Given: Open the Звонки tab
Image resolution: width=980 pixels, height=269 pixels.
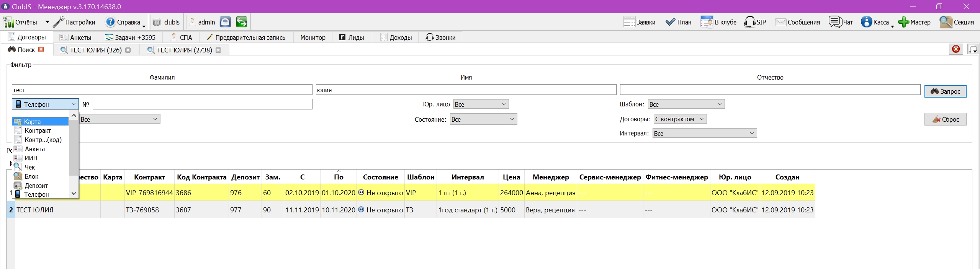Looking at the screenshot, I should click(440, 37).
